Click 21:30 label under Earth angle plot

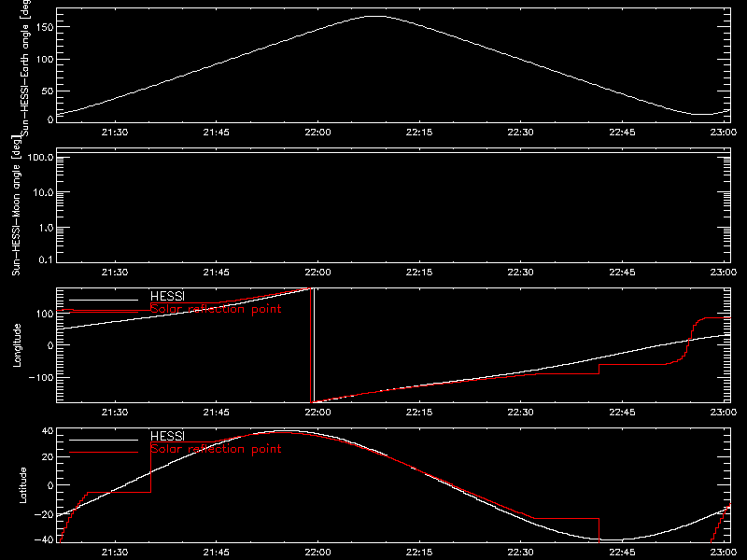pyautogui.click(x=115, y=133)
